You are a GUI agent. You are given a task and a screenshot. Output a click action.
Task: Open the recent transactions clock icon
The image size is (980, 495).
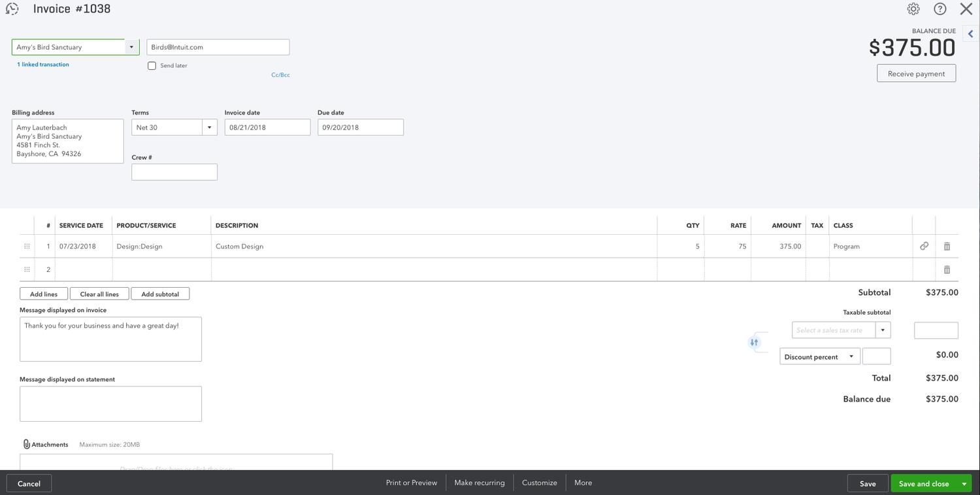12,9
